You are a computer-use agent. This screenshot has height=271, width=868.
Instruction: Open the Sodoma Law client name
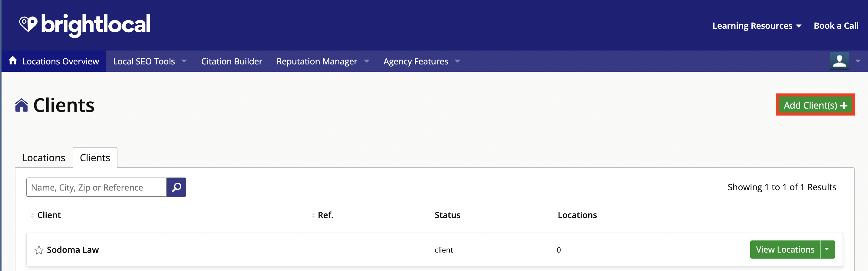(x=73, y=250)
